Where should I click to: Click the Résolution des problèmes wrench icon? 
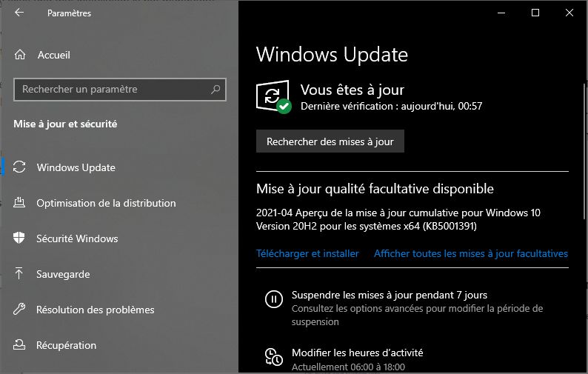point(19,309)
